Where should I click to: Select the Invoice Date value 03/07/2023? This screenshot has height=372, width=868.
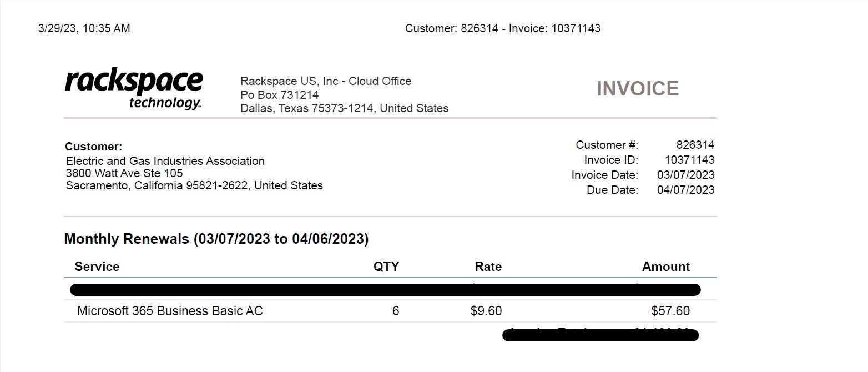685,175
